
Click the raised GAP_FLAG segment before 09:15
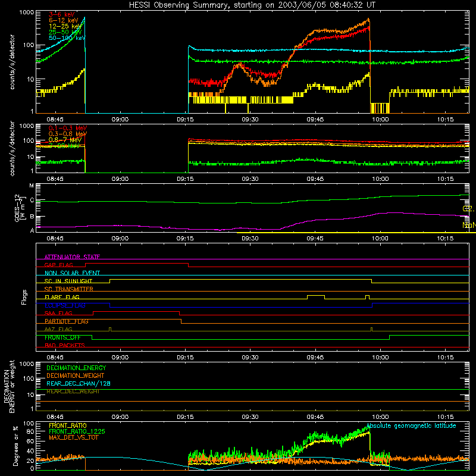pos(137,264)
